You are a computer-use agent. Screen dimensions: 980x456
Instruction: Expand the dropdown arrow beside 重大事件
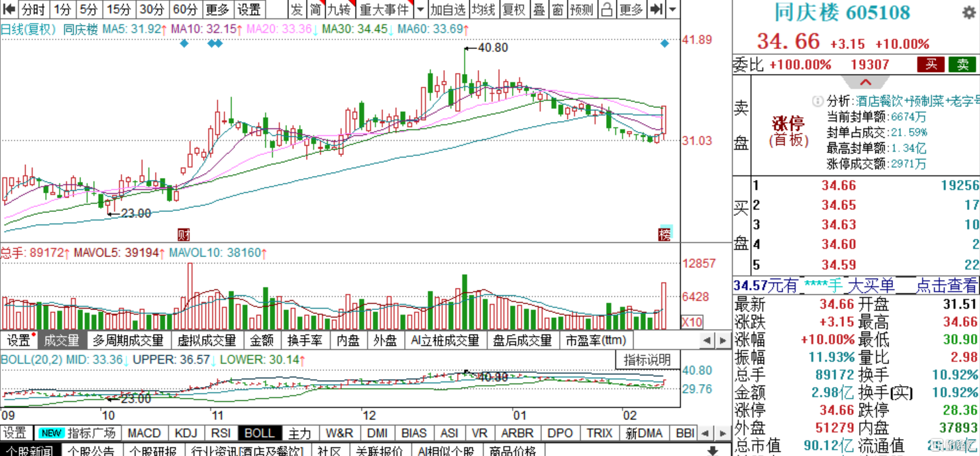tap(420, 9)
